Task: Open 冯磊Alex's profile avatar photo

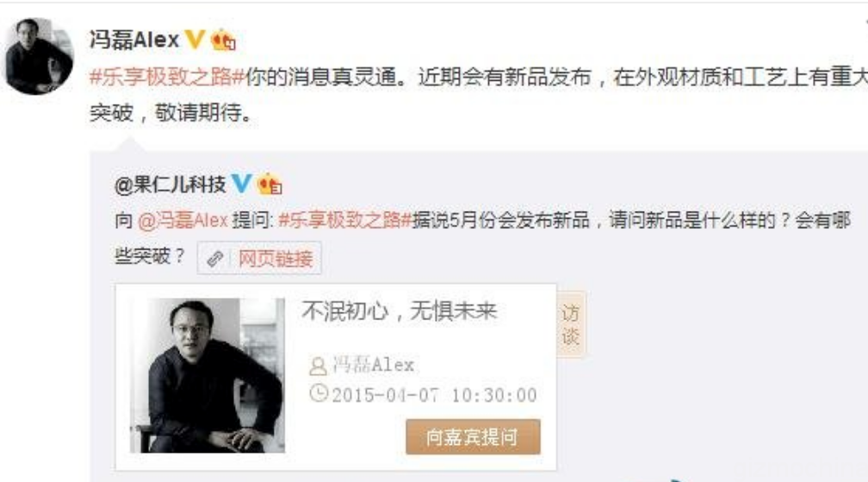Action: click(x=38, y=57)
